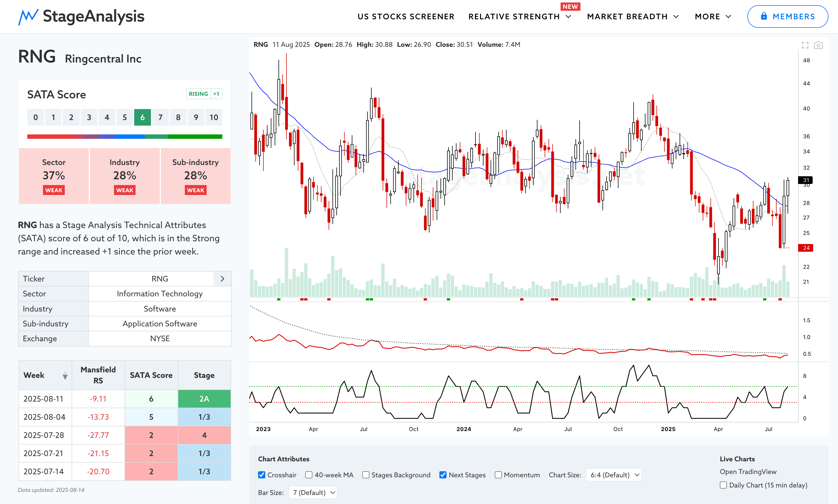Image resolution: width=838 pixels, height=504 pixels.
Task: Click the SATA Score column header
Action: (151, 375)
